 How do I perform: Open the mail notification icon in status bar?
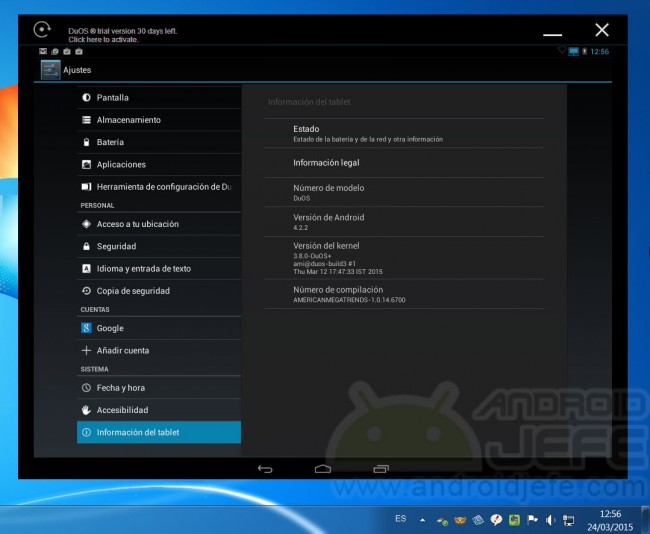pyautogui.click(x=43, y=51)
